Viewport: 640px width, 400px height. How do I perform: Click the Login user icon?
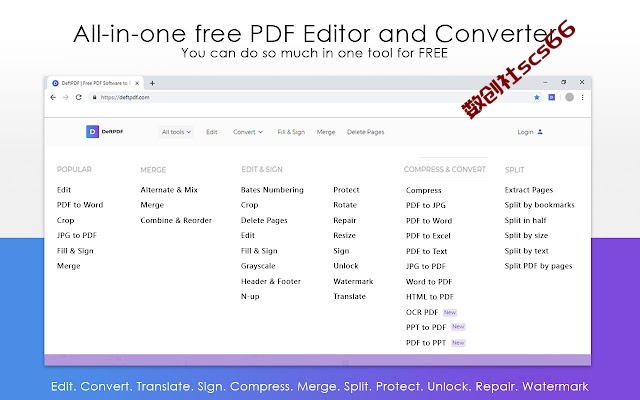(x=540, y=132)
